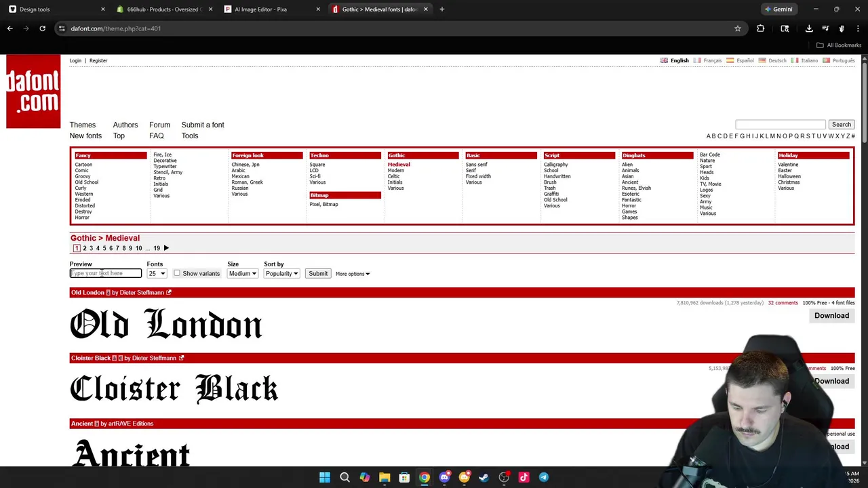Open the Forum menu item
This screenshot has width=868, height=488.
tap(159, 125)
